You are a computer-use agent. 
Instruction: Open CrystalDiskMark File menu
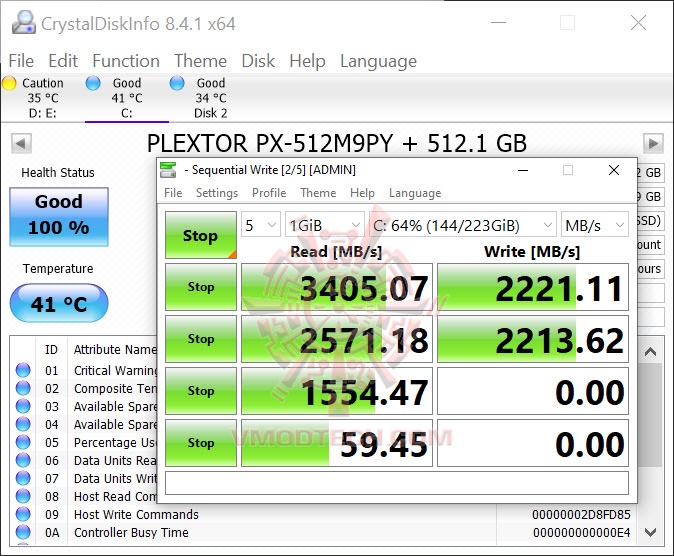click(173, 193)
